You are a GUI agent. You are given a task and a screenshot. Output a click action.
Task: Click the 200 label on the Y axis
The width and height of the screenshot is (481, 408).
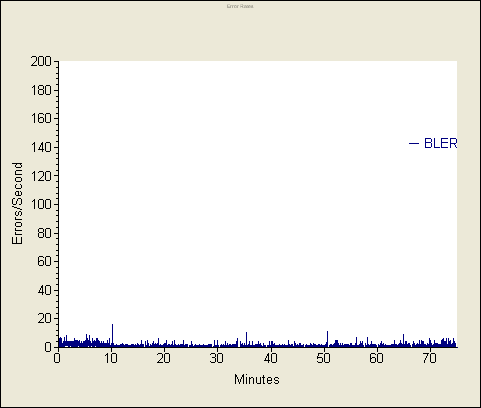[41, 61]
